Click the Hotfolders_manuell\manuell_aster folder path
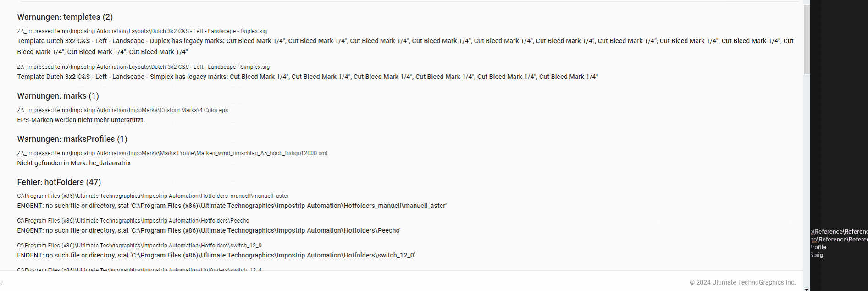 pyautogui.click(x=153, y=196)
